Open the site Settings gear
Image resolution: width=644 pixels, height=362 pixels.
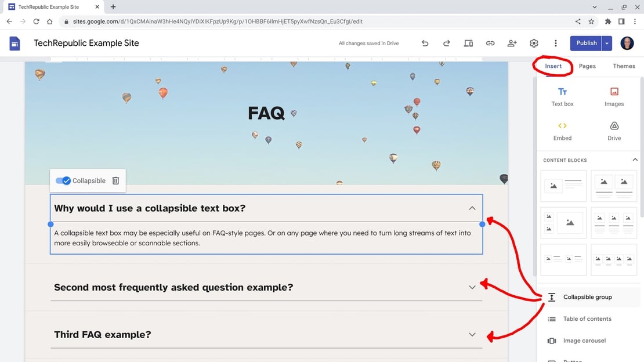point(533,43)
